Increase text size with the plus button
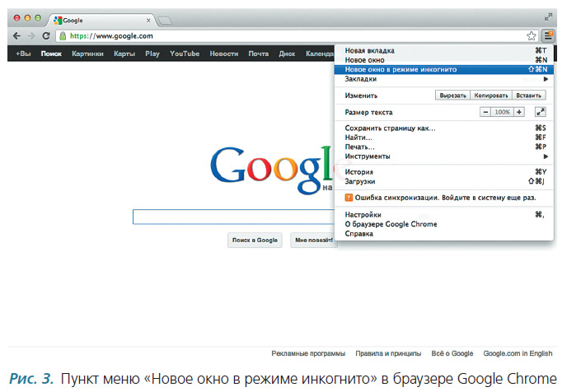The width and height of the screenshot is (567, 392). (519, 112)
